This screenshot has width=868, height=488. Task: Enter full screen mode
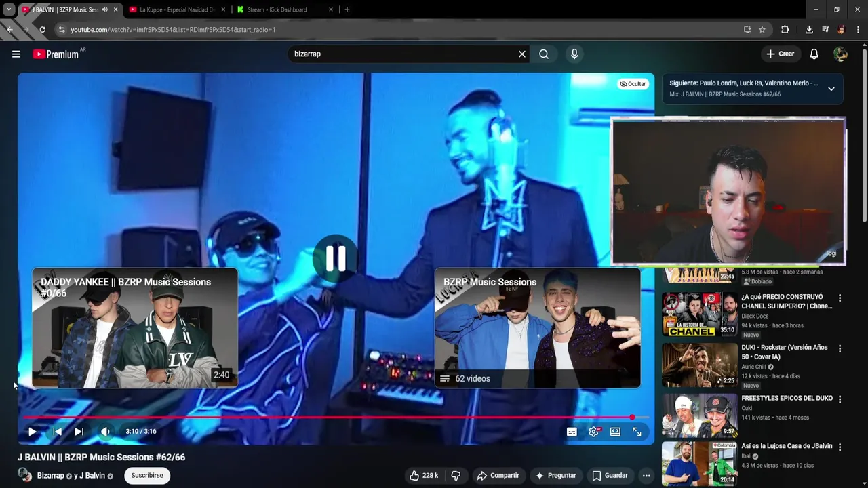(637, 432)
